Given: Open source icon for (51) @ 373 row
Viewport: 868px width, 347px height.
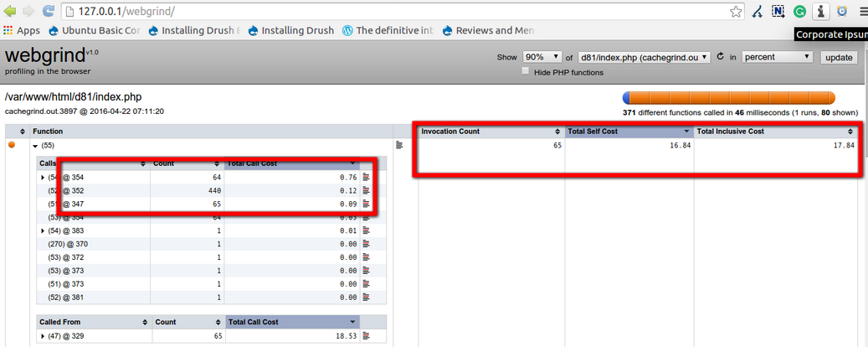Looking at the screenshot, I should coord(366,284).
